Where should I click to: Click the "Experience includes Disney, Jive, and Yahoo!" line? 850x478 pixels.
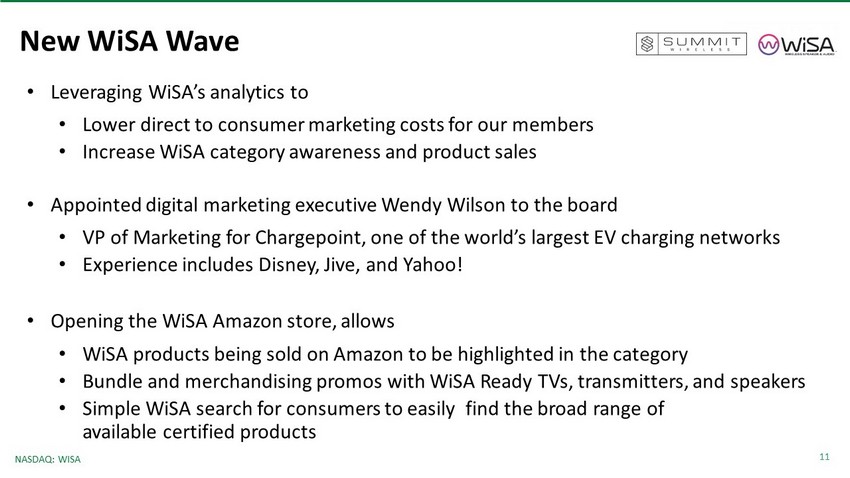coord(272,265)
